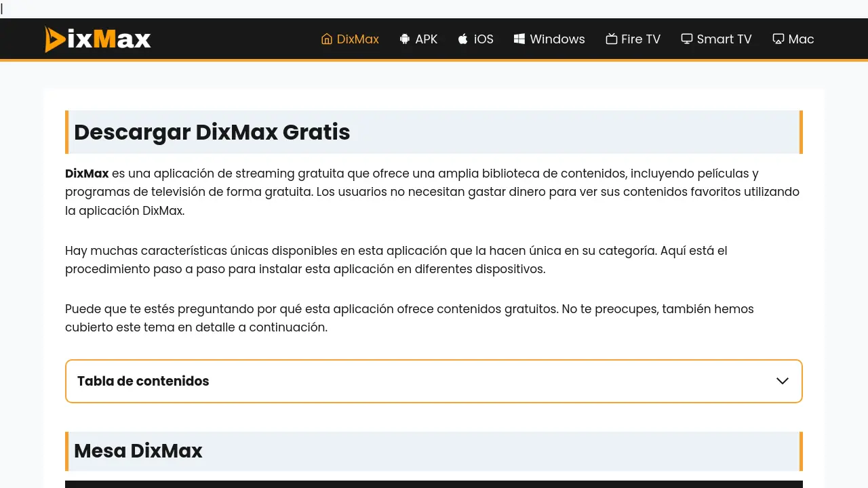
Task: Click the Fire TV icon in navigation
Action: point(611,39)
